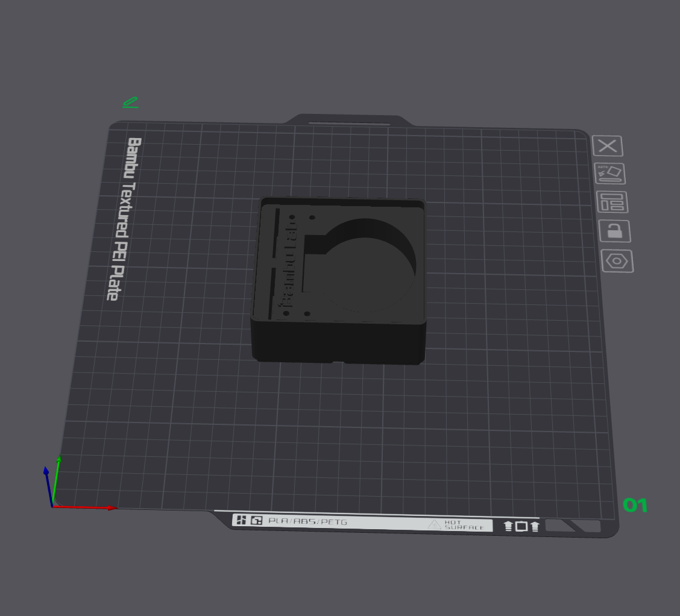680x616 pixels.
Task: Remove plate 01 with the X icon
Action: coord(608,146)
